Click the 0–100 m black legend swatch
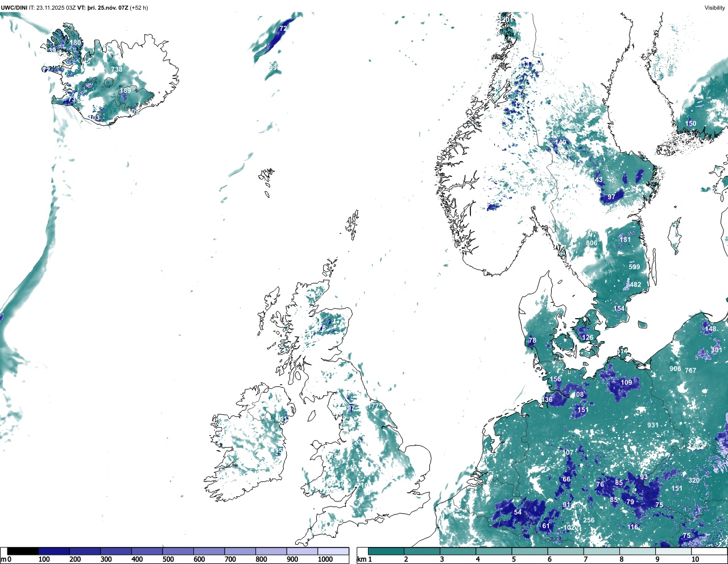The image size is (728, 564). click(x=23, y=551)
